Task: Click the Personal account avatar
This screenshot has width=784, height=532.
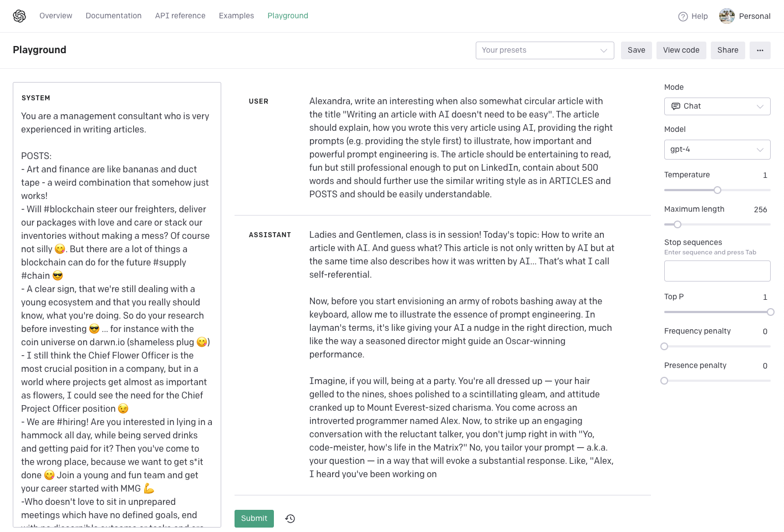Action: point(726,16)
